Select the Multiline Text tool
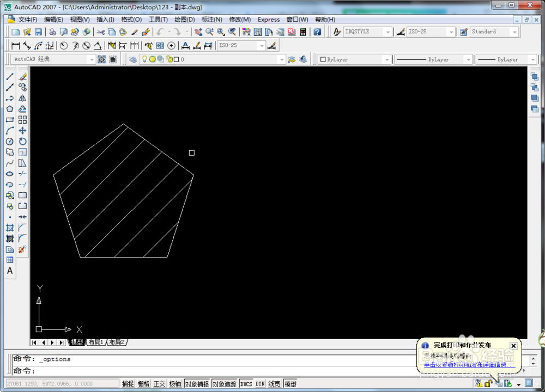 (x=10, y=271)
